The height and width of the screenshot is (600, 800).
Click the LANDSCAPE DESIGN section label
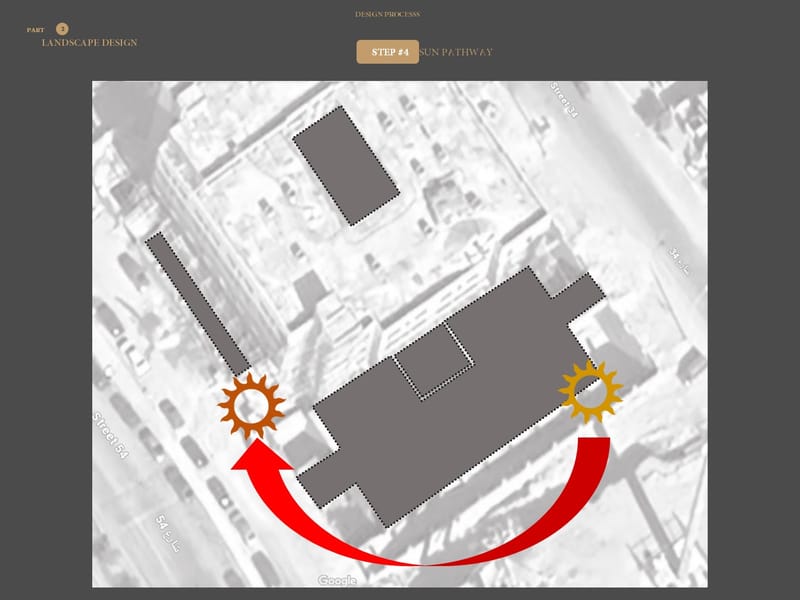click(x=89, y=43)
